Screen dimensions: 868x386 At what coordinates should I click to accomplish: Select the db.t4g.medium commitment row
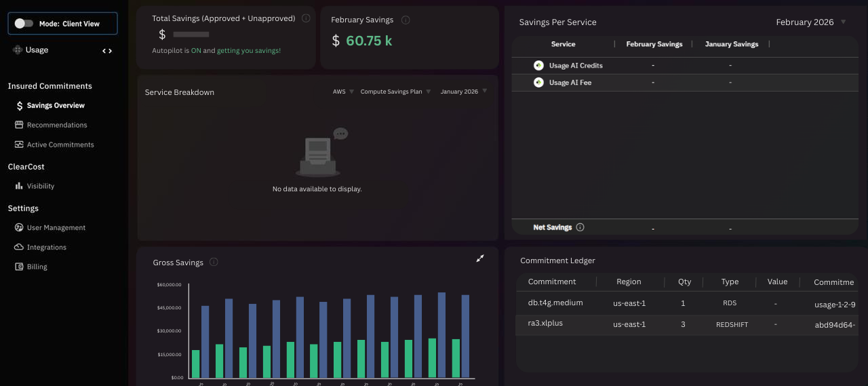pos(687,303)
